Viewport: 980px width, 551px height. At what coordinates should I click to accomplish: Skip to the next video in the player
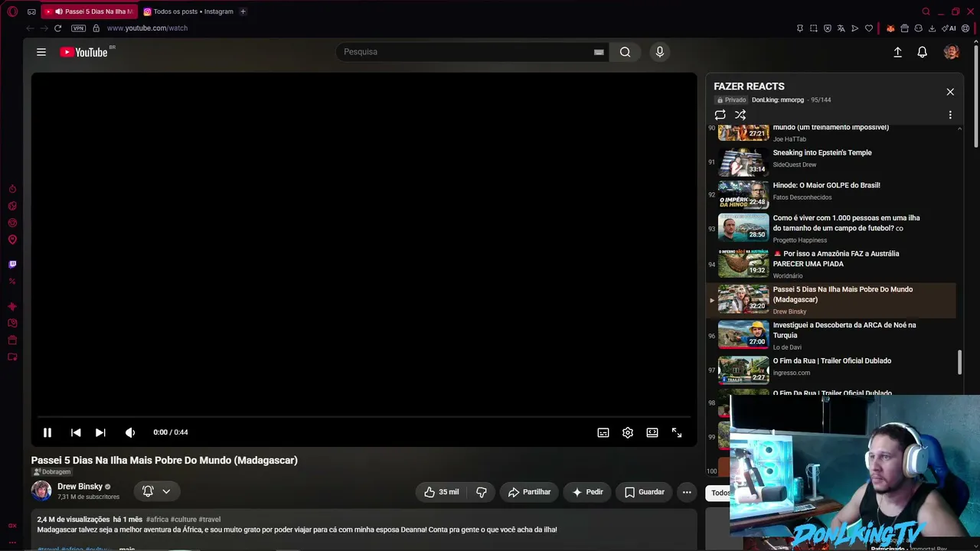click(100, 432)
